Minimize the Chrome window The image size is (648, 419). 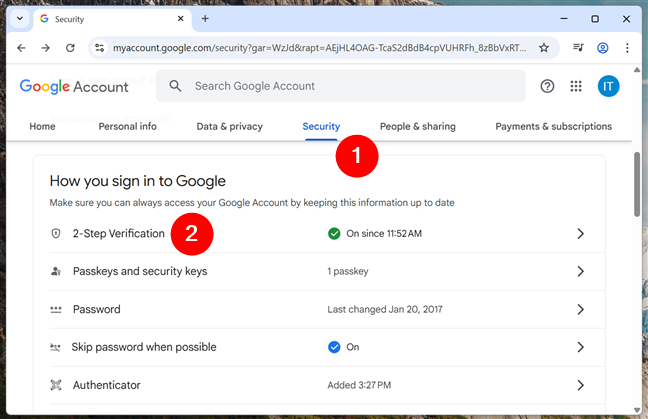point(564,19)
